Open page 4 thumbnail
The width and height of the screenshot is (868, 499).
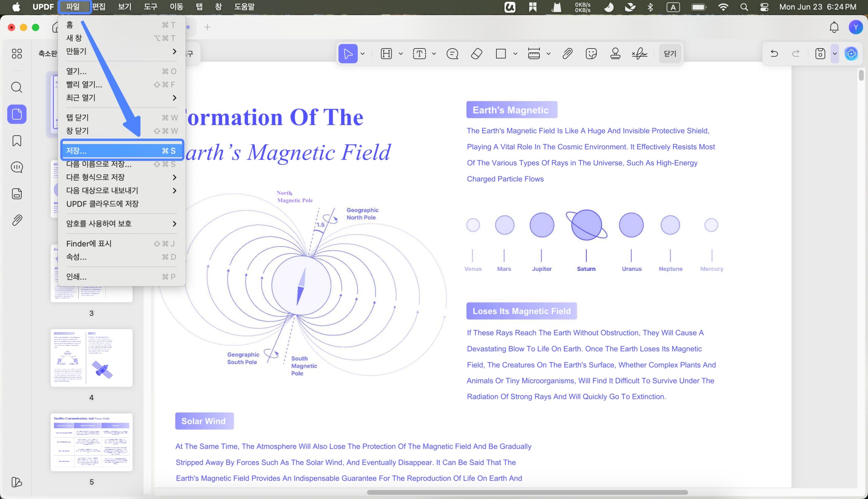[92, 358]
